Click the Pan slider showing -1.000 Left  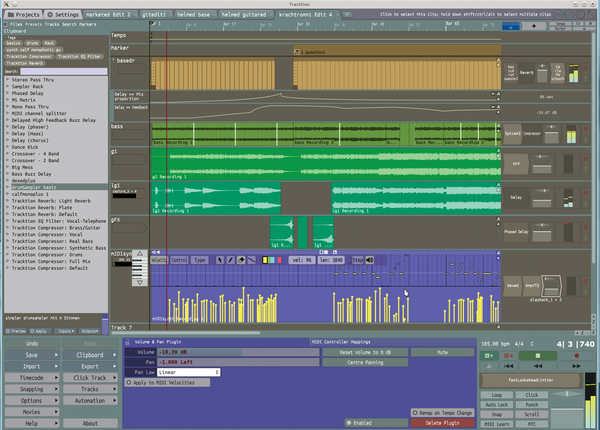238,362
